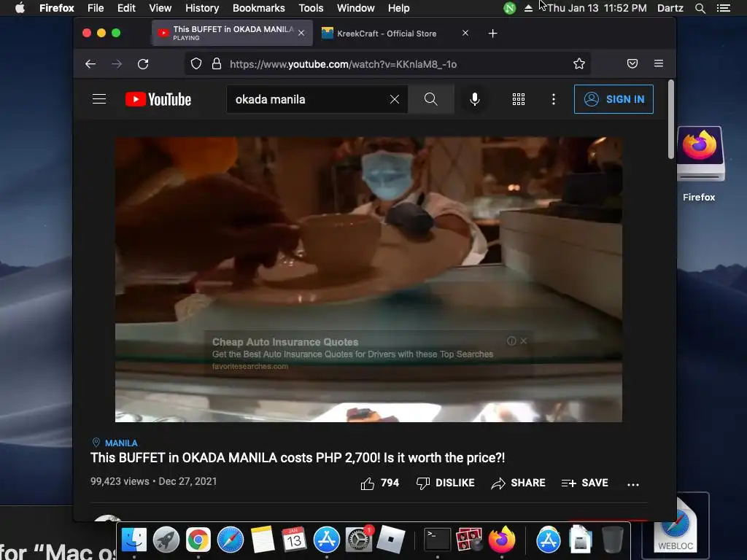Open the Edit menu
The height and width of the screenshot is (560, 747).
[126, 8]
